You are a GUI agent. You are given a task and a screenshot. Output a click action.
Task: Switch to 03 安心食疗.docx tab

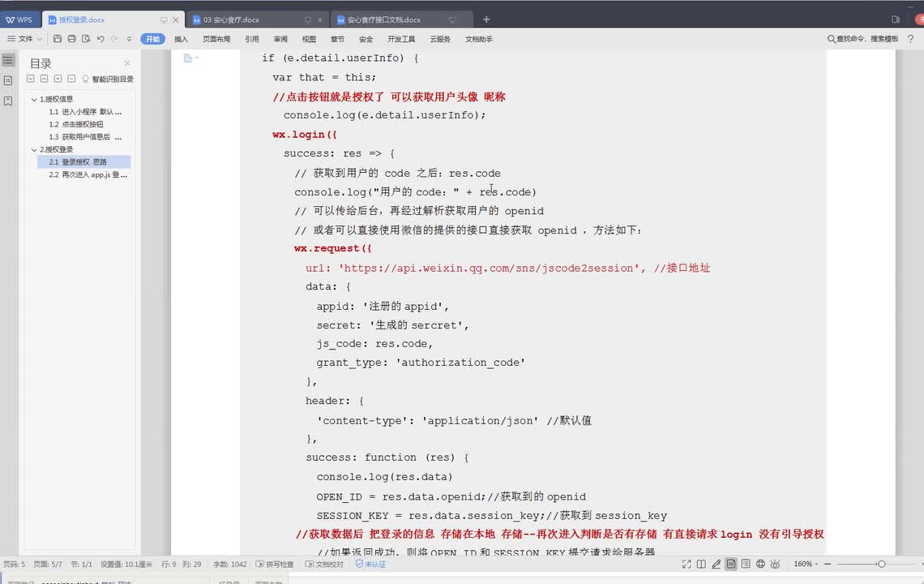click(231, 19)
